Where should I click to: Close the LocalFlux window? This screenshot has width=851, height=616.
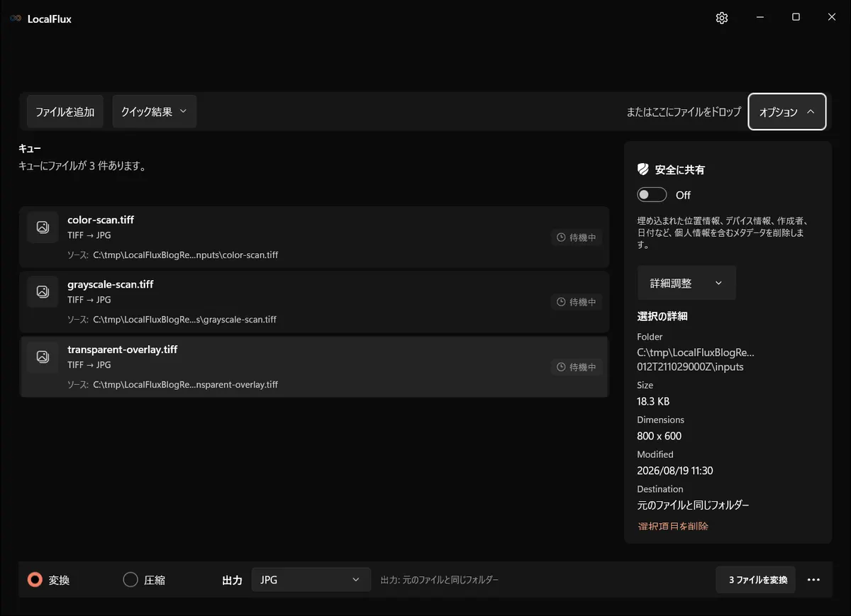[832, 18]
